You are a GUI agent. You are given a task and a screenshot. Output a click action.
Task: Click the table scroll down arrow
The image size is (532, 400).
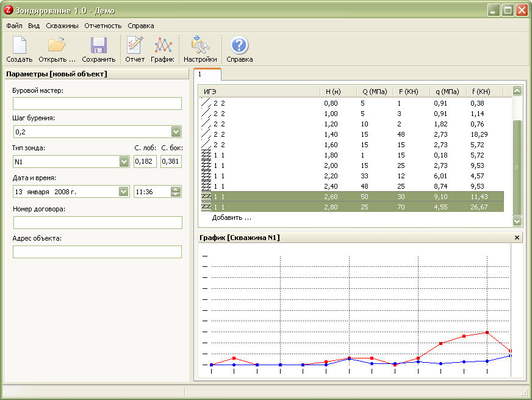(x=517, y=222)
